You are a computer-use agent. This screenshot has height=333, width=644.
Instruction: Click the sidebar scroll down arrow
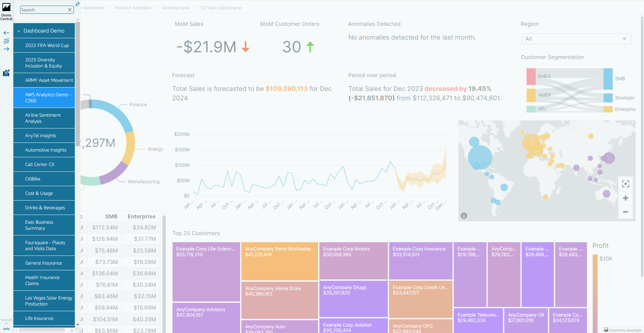(x=78, y=325)
